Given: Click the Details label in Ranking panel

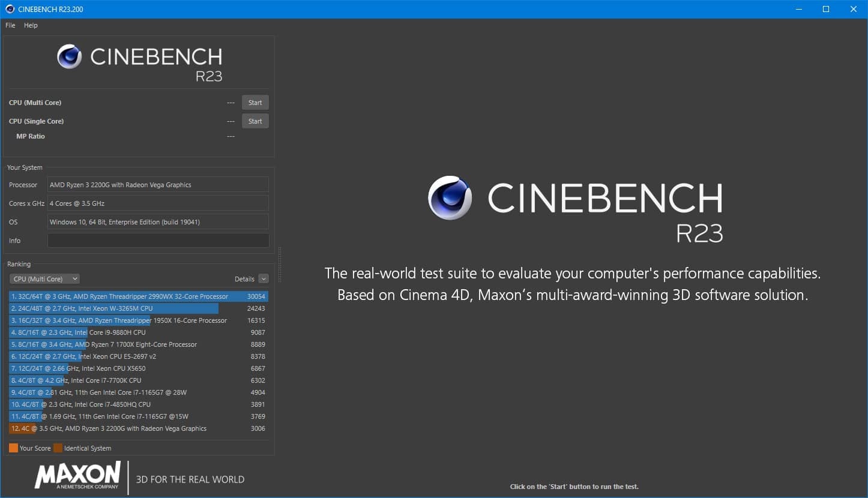Looking at the screenshot, I should (244, 279).
